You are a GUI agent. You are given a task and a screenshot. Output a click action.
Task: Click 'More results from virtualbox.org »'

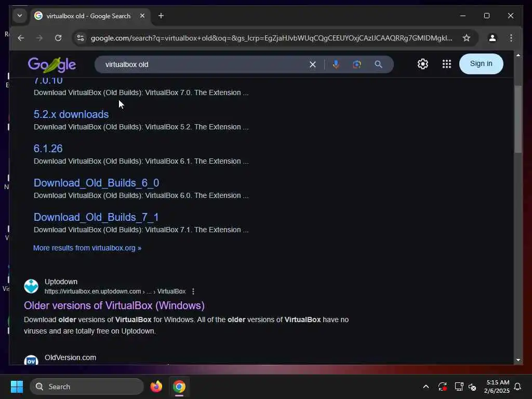[87, 248]
